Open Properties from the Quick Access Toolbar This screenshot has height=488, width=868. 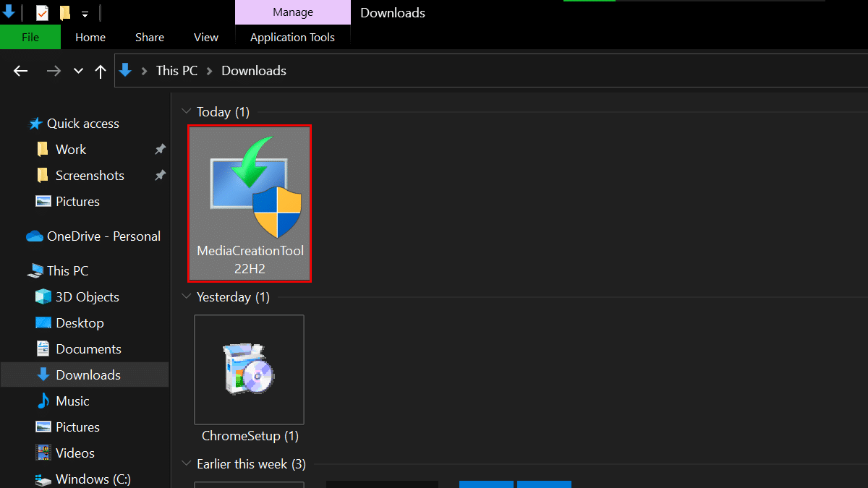pyautogui.click(x=41, y=12)
